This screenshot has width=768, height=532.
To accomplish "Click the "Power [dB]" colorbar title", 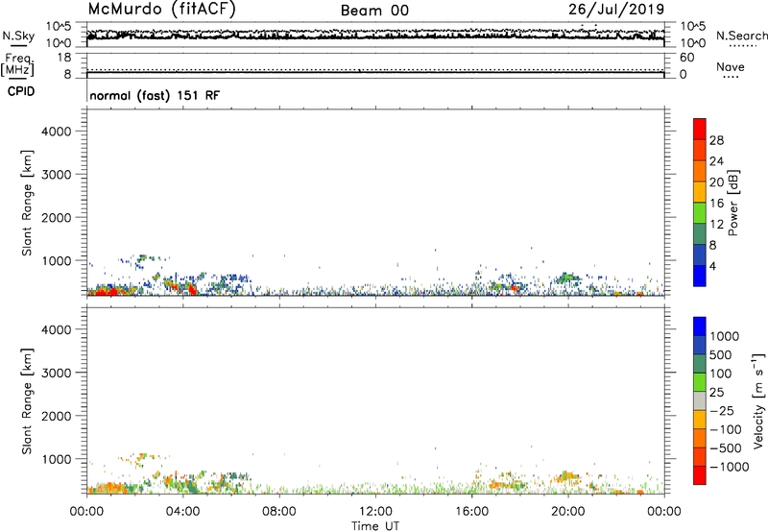I will 733,203.
